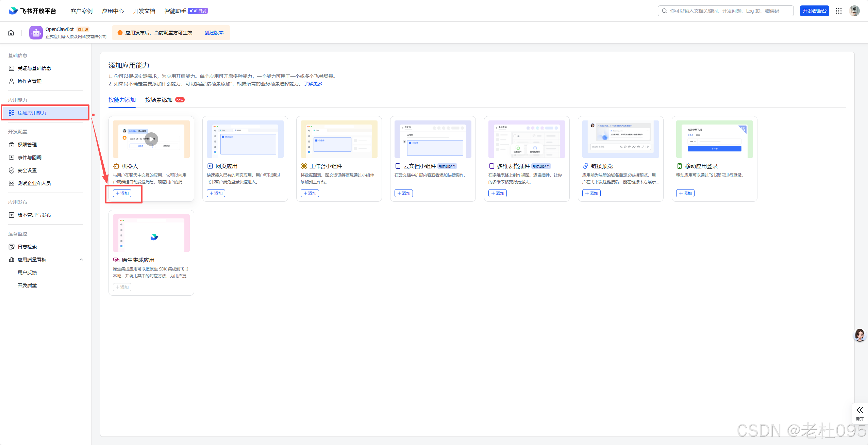Click the home icon in breadcrumb bar

point(11,33)
